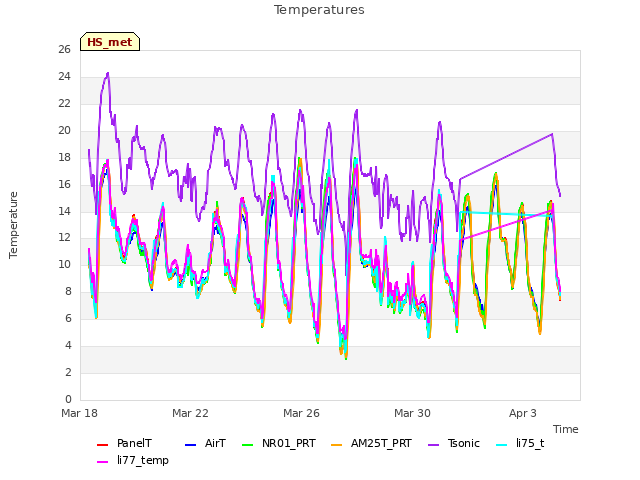640x480 pixels.
Task: Click the Temperatures chart title
Action: pos(319,10)
